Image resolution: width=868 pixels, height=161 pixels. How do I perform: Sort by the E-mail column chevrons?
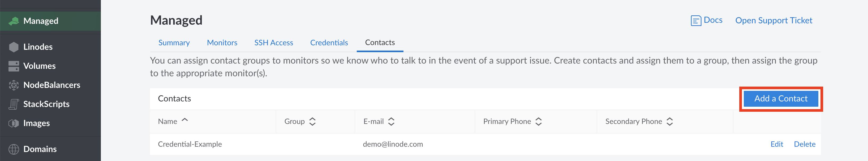click(391, 121)
